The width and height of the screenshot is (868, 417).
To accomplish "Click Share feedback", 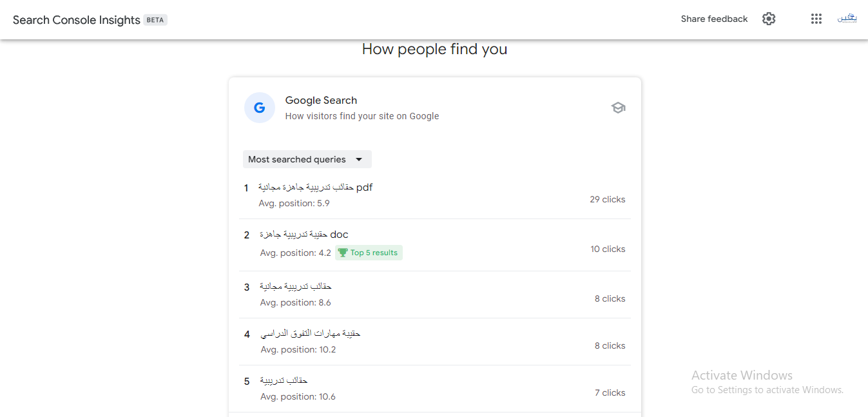I will [714, 19].
